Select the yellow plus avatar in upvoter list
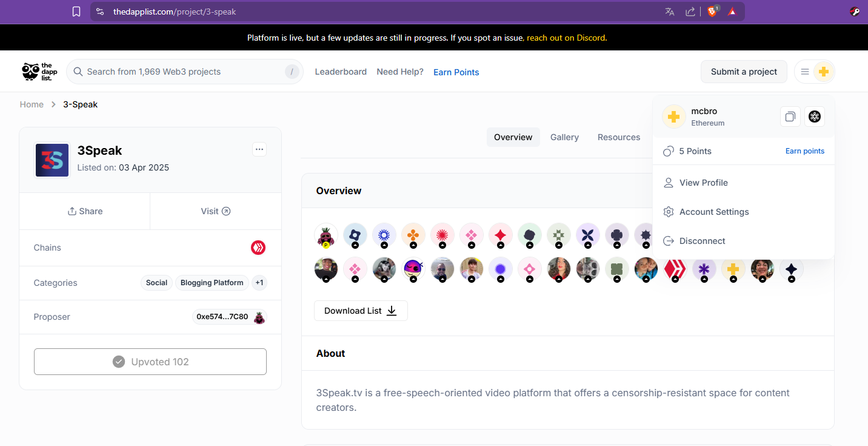This screenshot has width=868, height=446. click(x=733, y=269)
